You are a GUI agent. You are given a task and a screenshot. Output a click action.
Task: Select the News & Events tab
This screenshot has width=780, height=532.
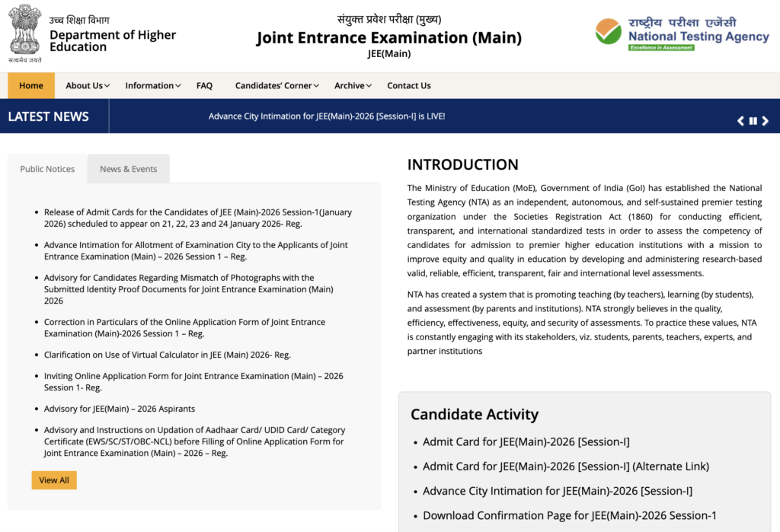coord(128,168)
